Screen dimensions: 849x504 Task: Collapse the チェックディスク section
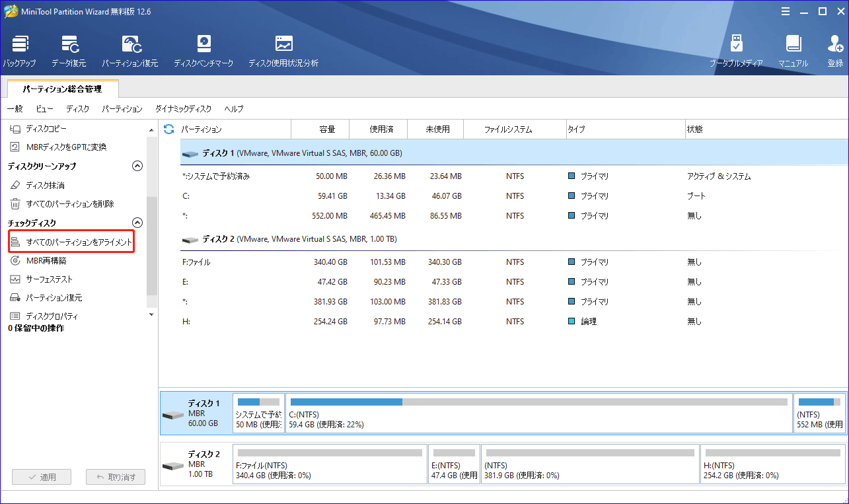click(x=137, y=223)
